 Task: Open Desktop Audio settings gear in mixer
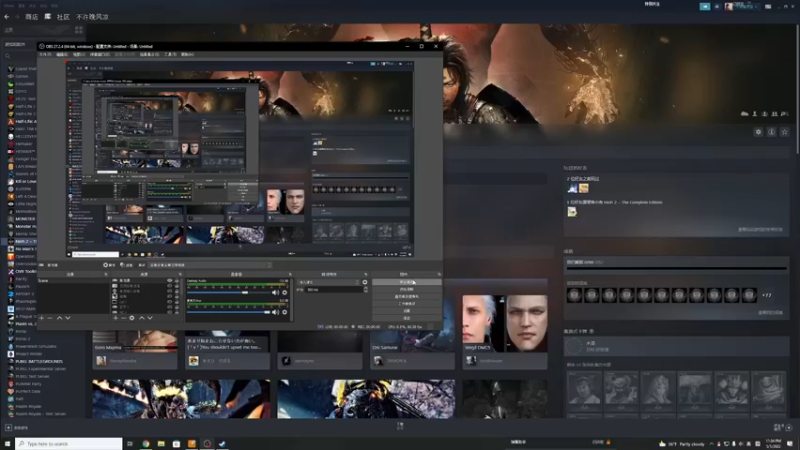285,292
